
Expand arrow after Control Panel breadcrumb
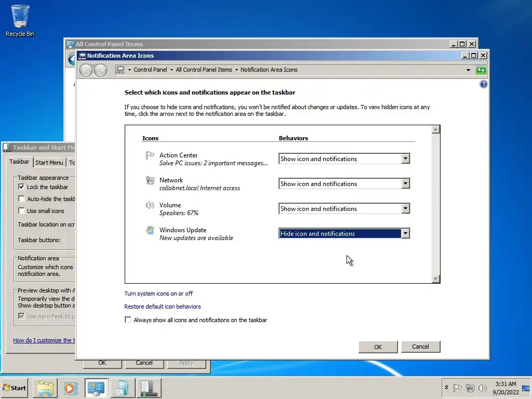click(x=171, y=70)
